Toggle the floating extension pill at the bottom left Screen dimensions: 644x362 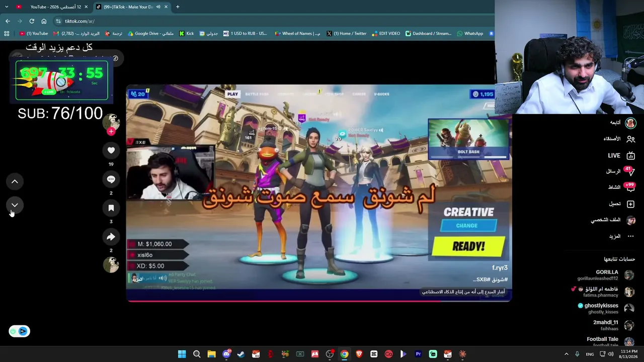pos(19,331)
